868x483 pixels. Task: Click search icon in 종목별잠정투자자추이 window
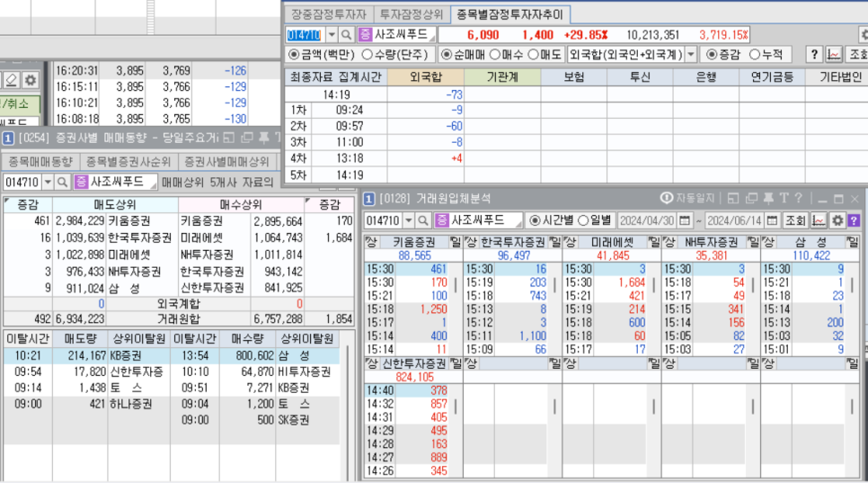coord(347,35)
